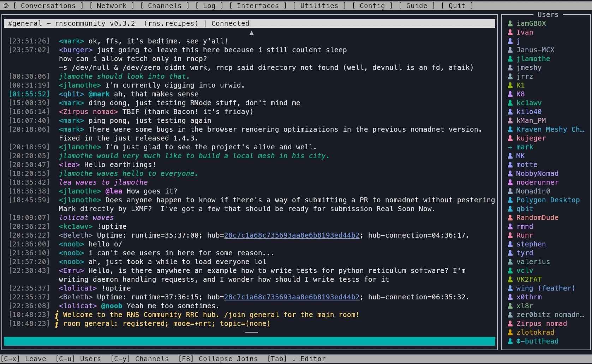Click Quit in the top menu
Viewport: 592px width, 364px height.
point(457,6)
